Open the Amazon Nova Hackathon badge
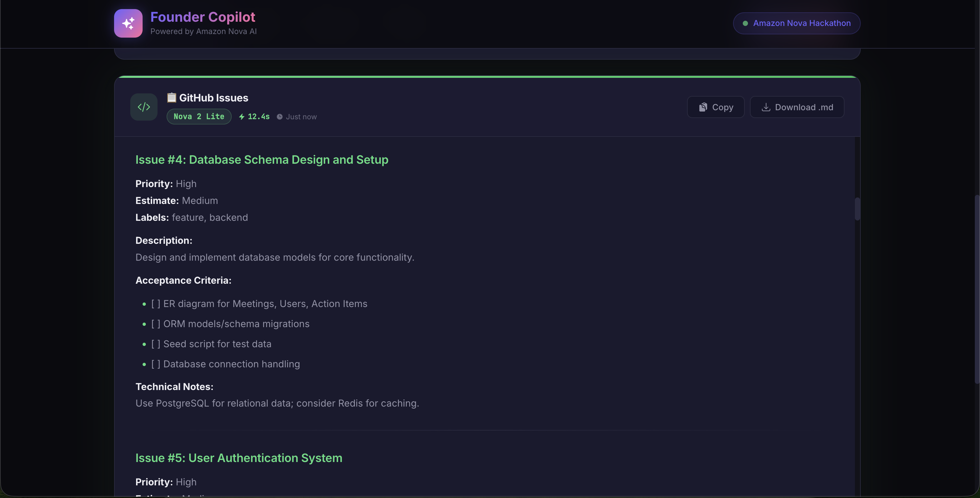Image resolution: width=980 pixels, height=498 pixels. 797,23
